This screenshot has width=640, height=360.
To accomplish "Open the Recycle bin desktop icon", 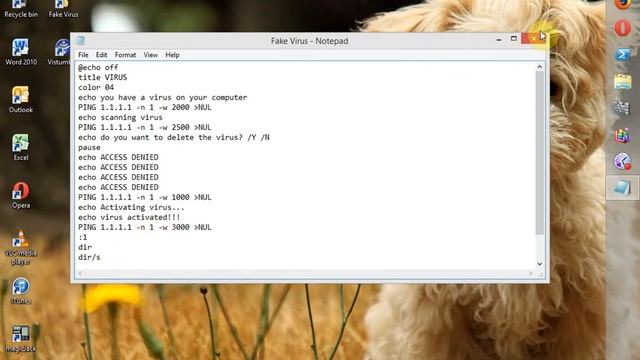I will pyautogui.click(x=20, y=9).
